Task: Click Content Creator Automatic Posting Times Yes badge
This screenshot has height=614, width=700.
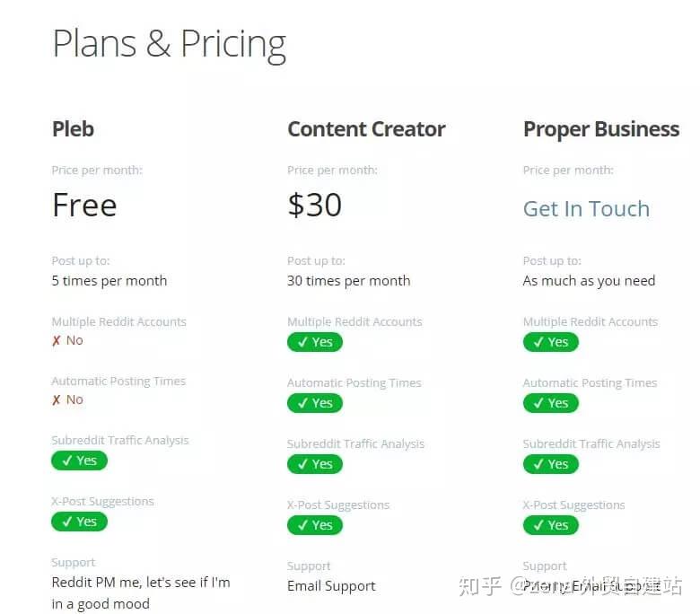Action: 314,403
